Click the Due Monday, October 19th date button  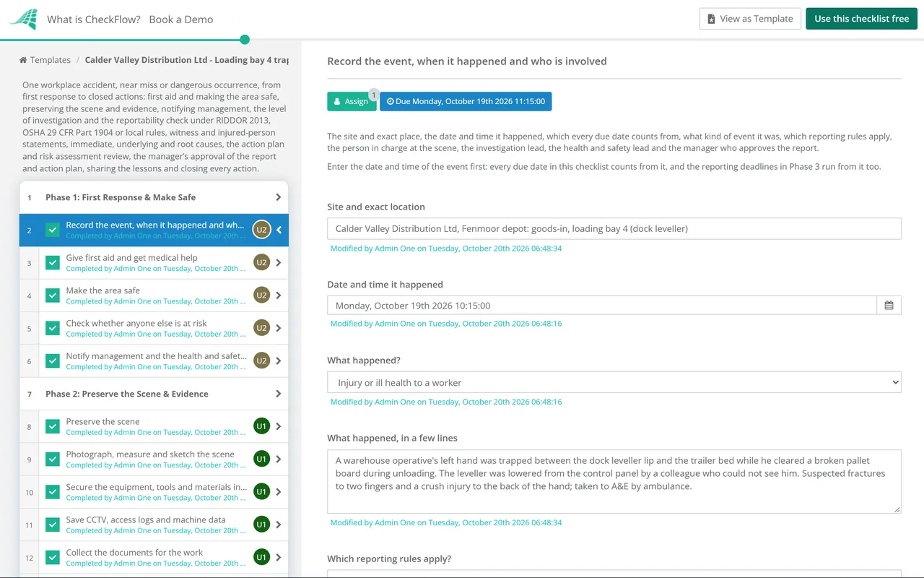click(x=466, y=101)
